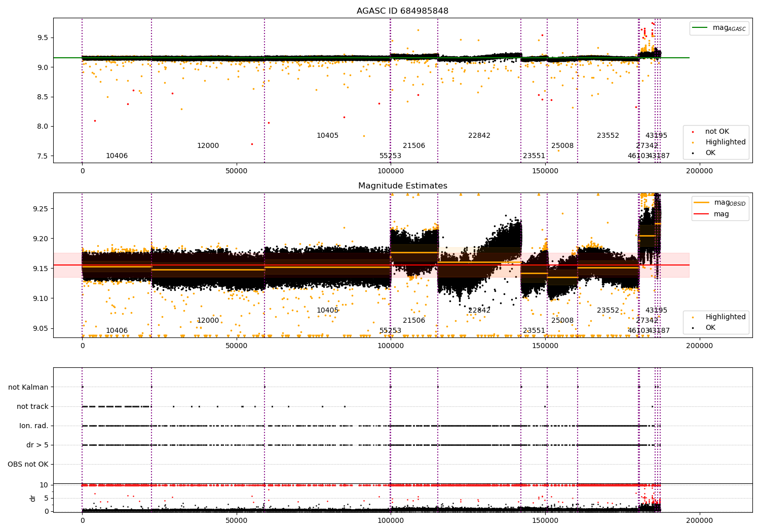The image size is (760, 532).
Task: Click the 'dr > 5' axis label
Action: (37, 445)
